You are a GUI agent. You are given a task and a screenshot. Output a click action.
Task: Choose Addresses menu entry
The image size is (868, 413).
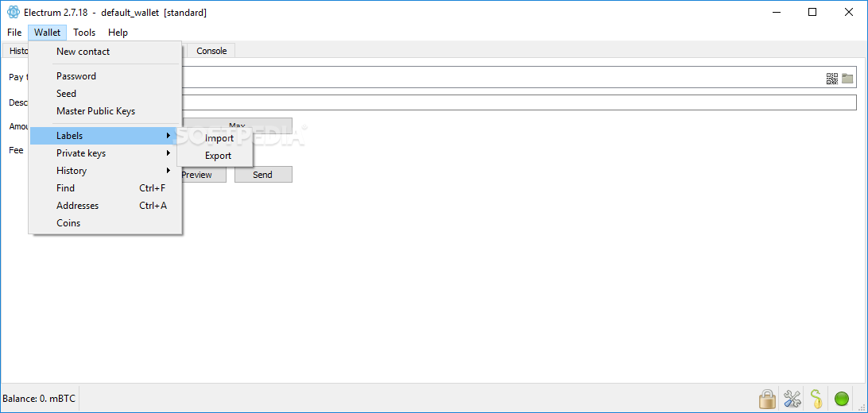[x=105, y=206]
